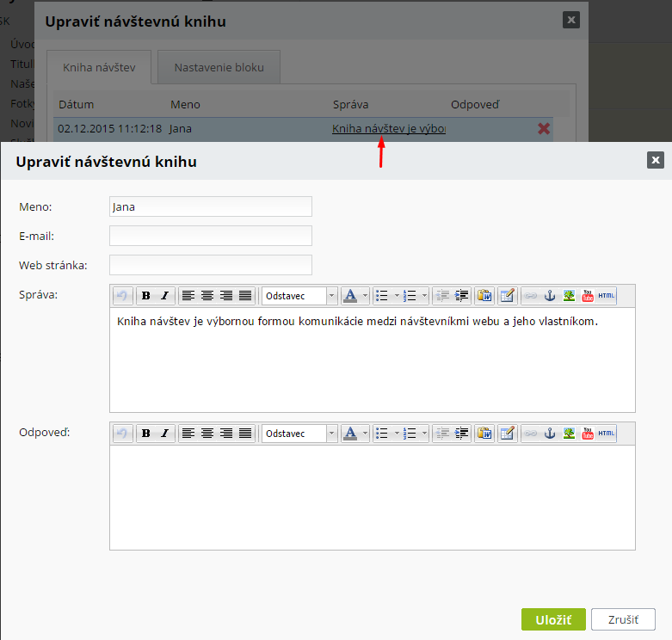672x640 pixels.
Task: Insert bullet list in Odpoveď editor
Action: (382, 434)
